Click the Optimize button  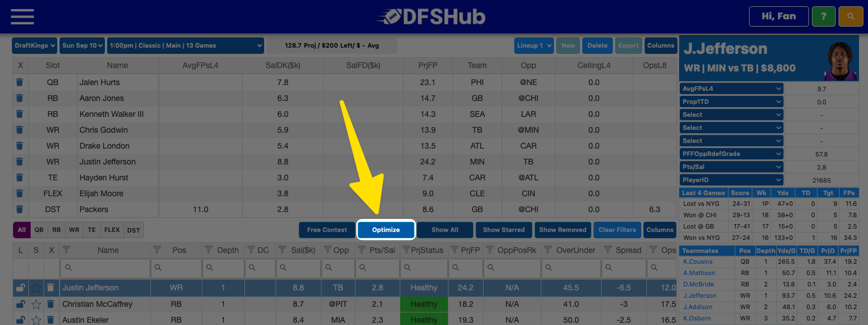click(x=386, y=230)
